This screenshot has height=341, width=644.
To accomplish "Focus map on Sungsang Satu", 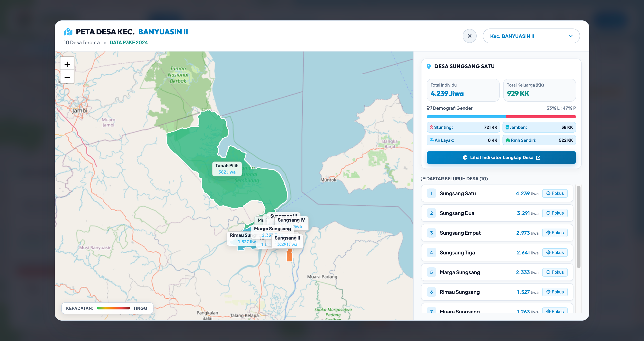I will pos(555,193).
